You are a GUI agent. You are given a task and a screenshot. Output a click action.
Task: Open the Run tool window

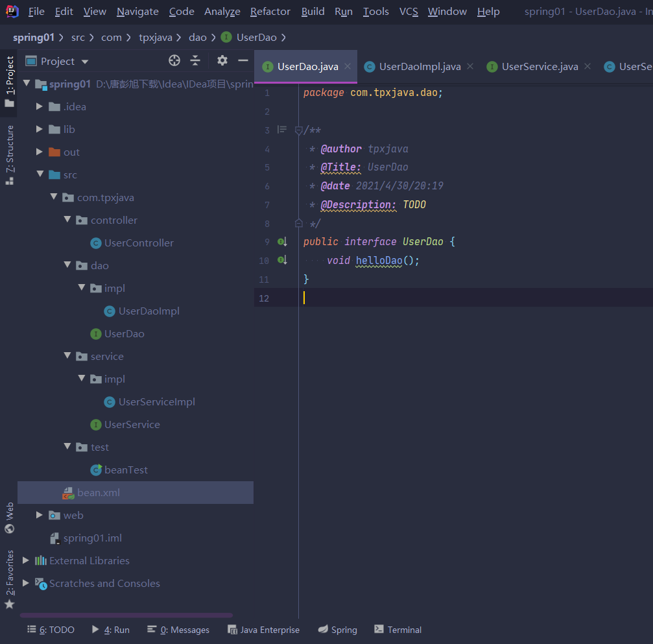click(111, 630)
